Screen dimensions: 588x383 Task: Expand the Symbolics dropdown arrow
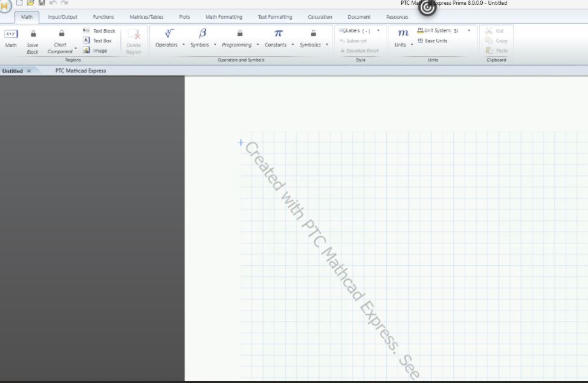pos(327,45)
